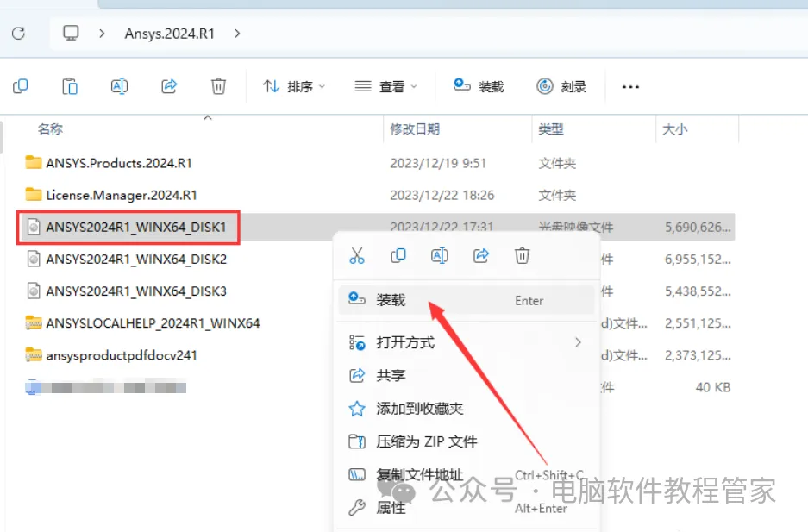808x532 pixels.
Task: Expand chevron after the monitor icon
Action: tap(102, 34)
